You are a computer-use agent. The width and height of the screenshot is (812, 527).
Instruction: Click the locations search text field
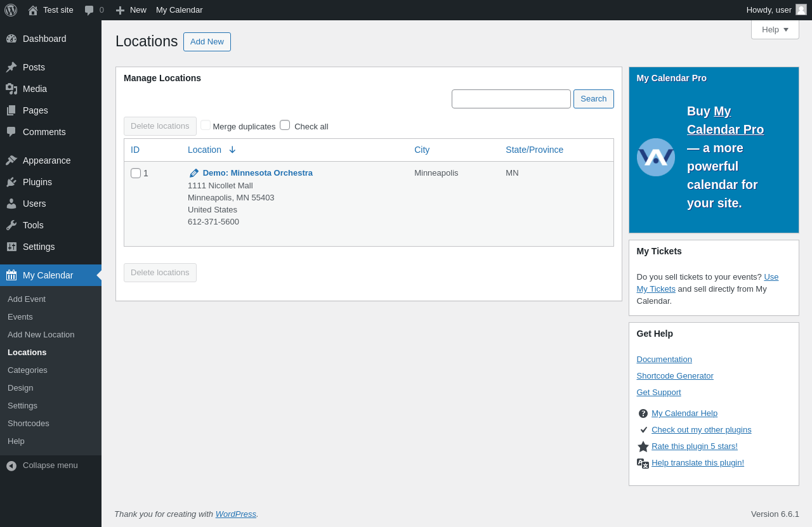pos(511,99)
